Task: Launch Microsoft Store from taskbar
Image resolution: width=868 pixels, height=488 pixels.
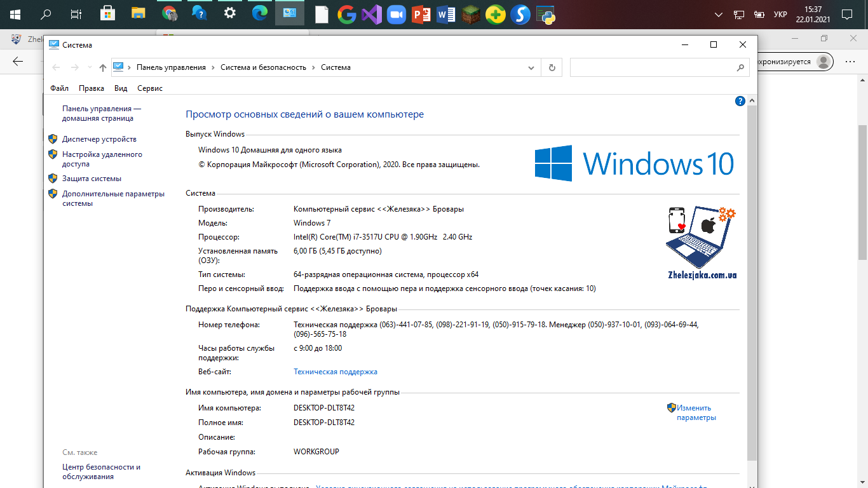Action: click(107, 13)
